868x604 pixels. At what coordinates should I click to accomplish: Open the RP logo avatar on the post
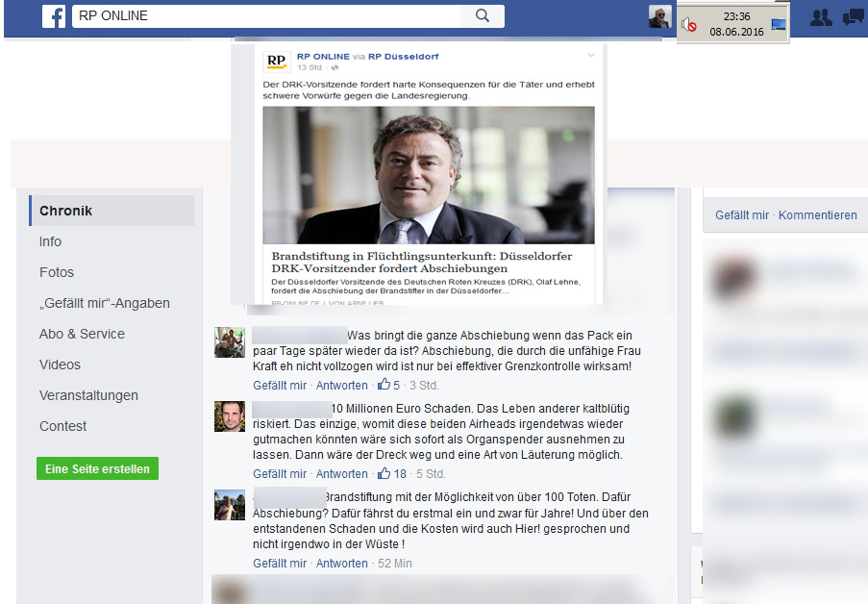click(276, 61)
